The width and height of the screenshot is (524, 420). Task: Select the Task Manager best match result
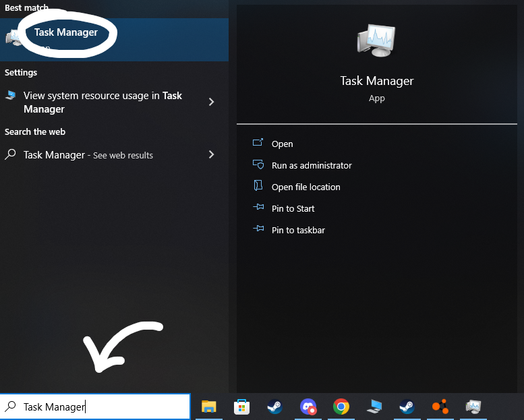click(114, 39)
